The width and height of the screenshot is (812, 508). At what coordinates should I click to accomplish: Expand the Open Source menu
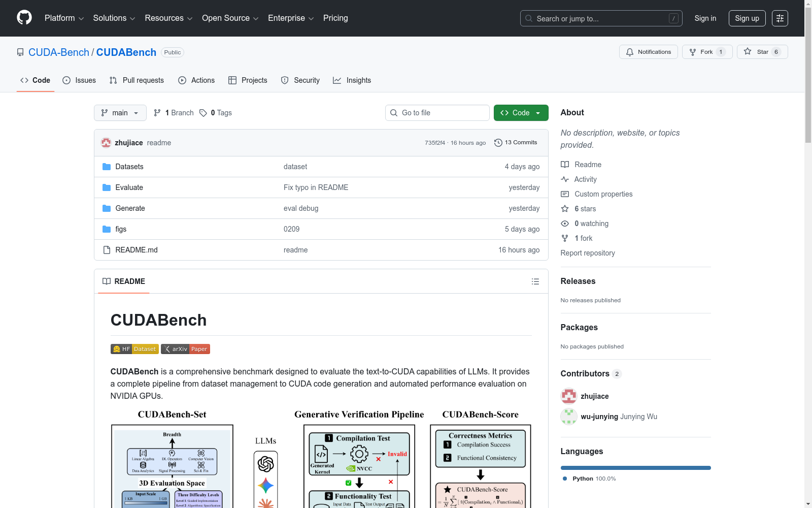click(230, 18)
